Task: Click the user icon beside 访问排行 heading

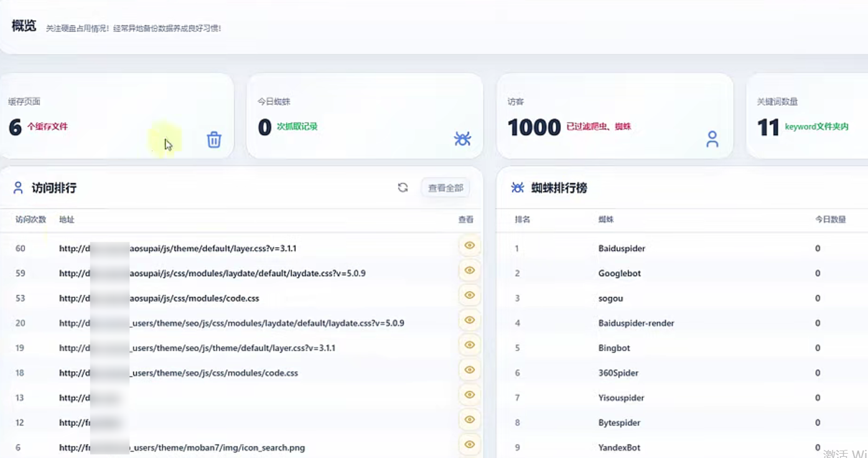Action: point(18,187)
